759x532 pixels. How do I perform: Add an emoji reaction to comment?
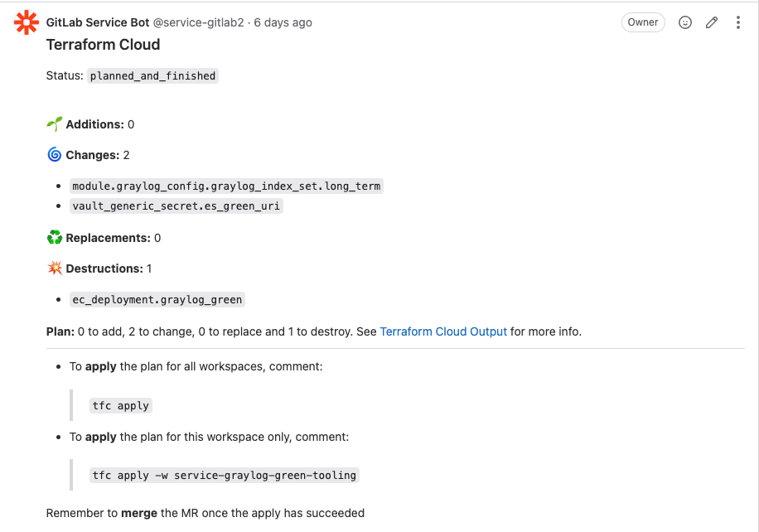685,22
